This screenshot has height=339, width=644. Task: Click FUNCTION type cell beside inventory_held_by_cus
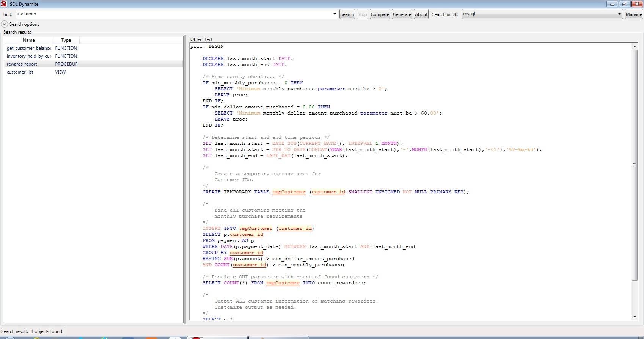(x=66, y=56)
